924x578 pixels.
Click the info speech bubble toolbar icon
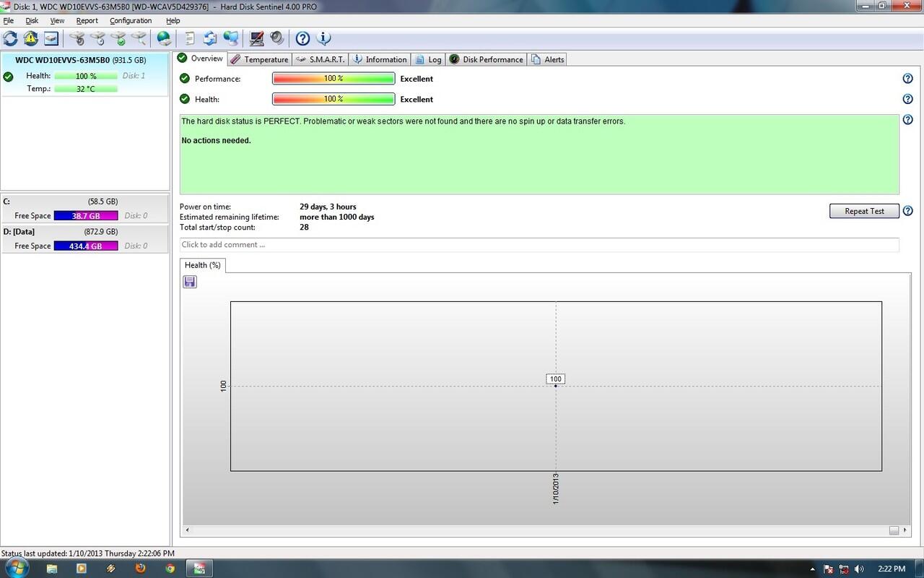[x=323, y=38]
